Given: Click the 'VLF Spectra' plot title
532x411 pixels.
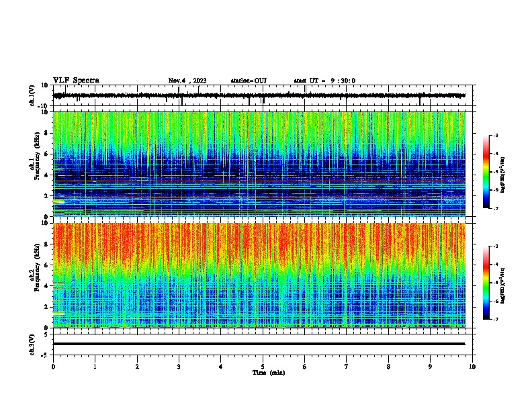Looking at the screenshot, I should pyautogui.click(x=76, y=81).
